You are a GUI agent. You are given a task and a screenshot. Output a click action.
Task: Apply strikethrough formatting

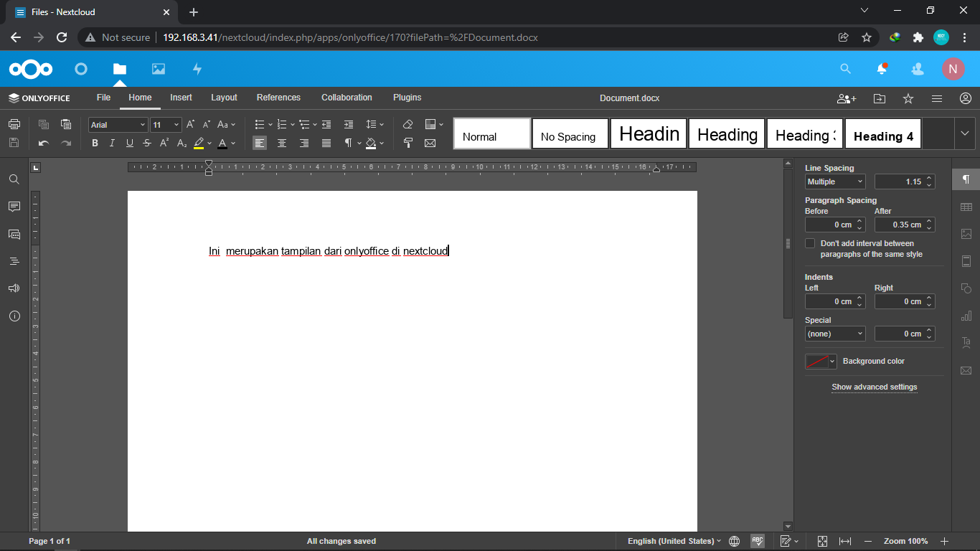coord(147,143)
